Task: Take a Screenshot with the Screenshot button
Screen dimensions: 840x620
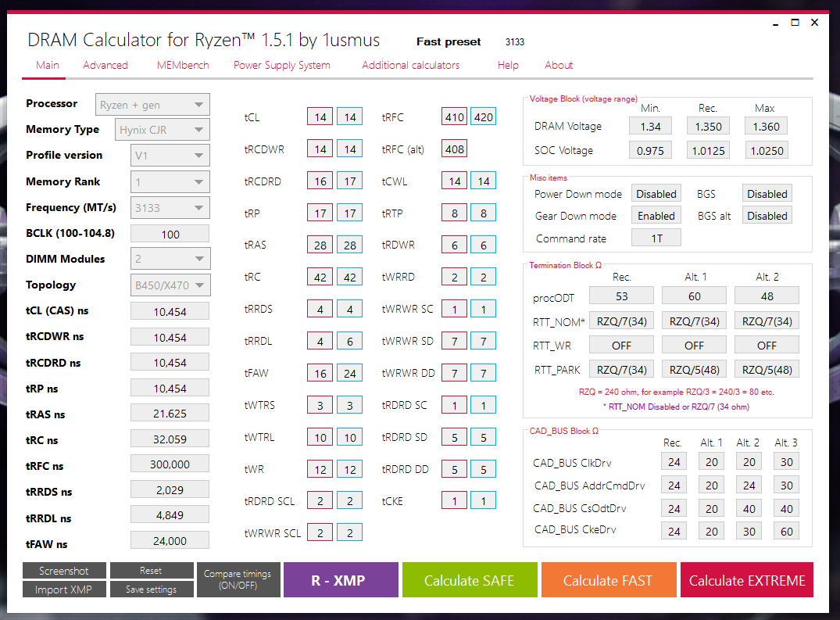Action: [x=64, y=571]
